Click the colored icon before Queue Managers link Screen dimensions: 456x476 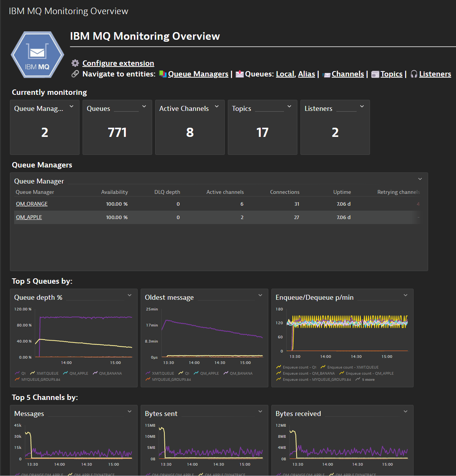tap(163, 74)
